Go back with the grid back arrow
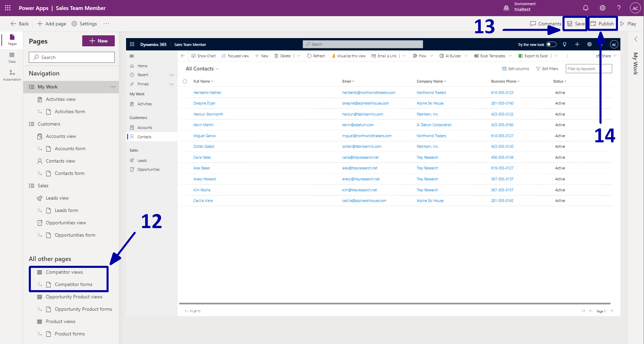The width and height of the screenshot is (644, 344). point(183,56)
